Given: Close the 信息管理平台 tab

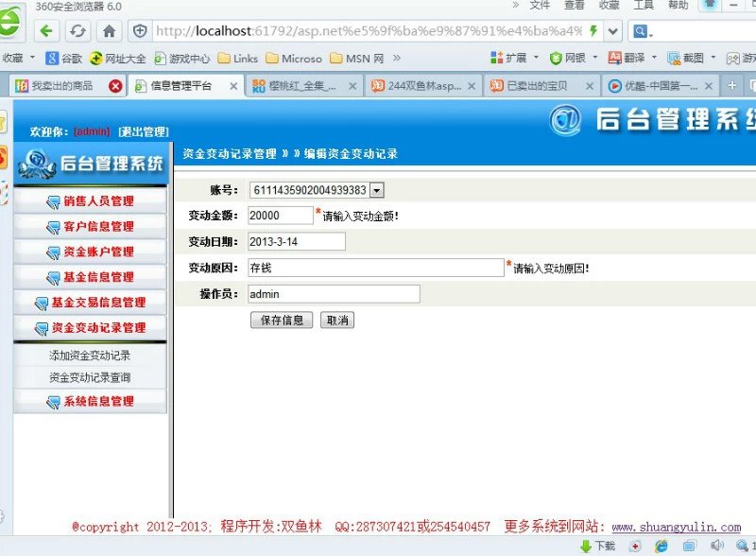Looking at the screenshot, I should [233, 86].
